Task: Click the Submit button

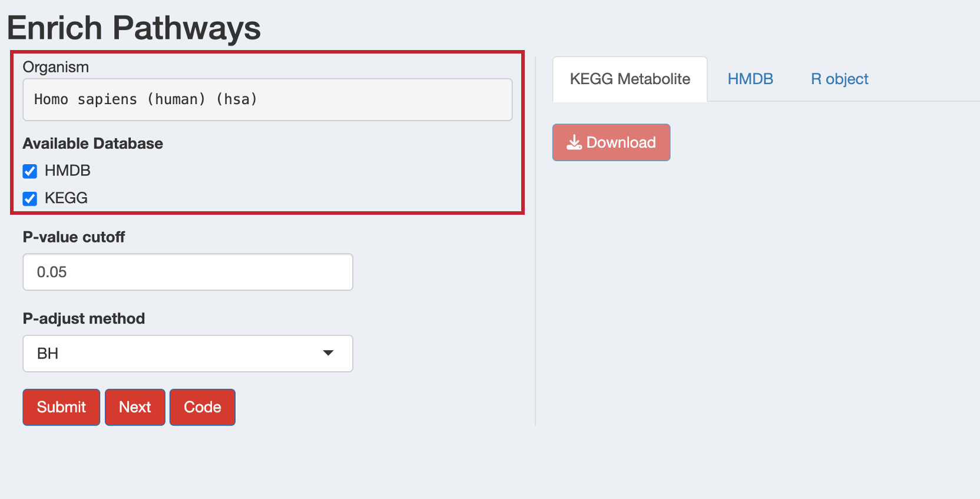Action: [61, 407]
